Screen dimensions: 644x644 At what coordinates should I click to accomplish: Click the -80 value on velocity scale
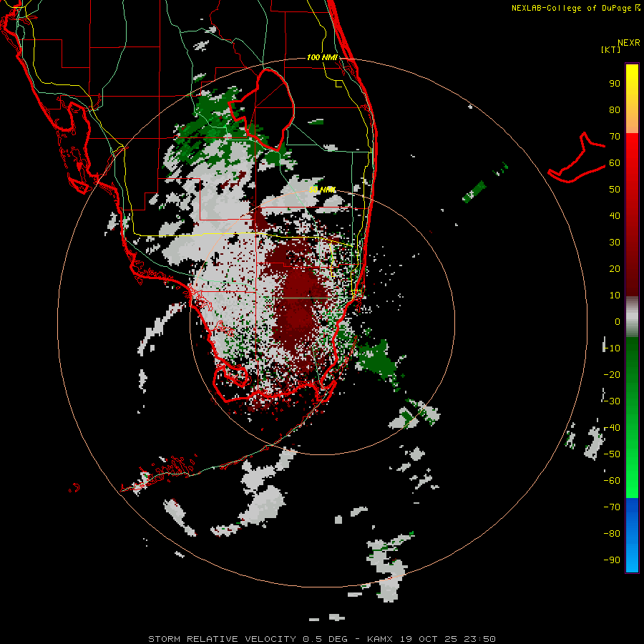[612, 534]
